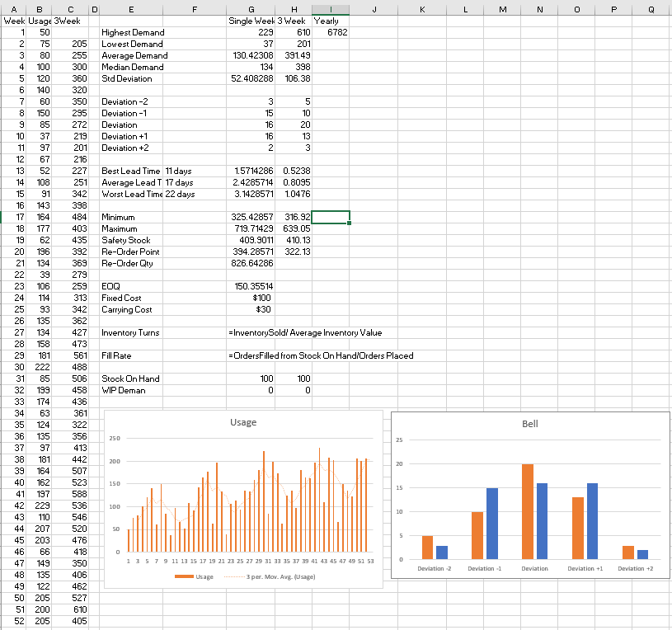Select the column M header

point(502,9)
